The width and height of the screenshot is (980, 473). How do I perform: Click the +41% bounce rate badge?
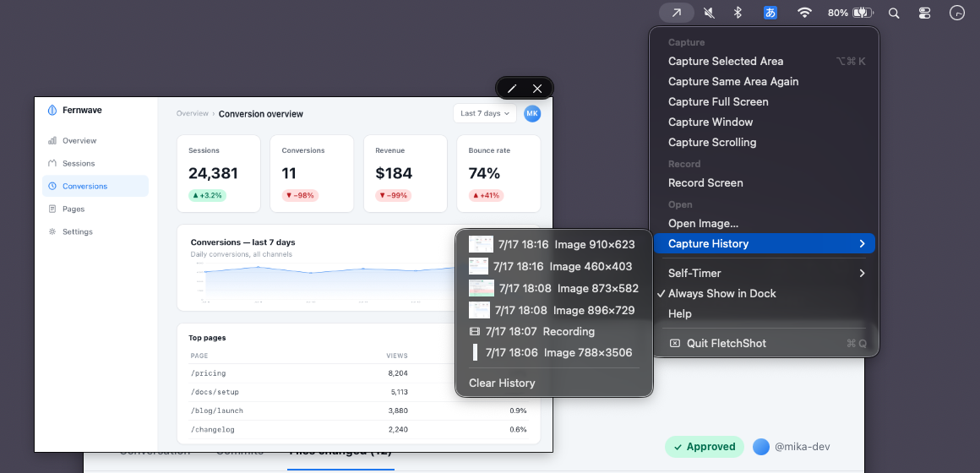[x=487, y=196]
